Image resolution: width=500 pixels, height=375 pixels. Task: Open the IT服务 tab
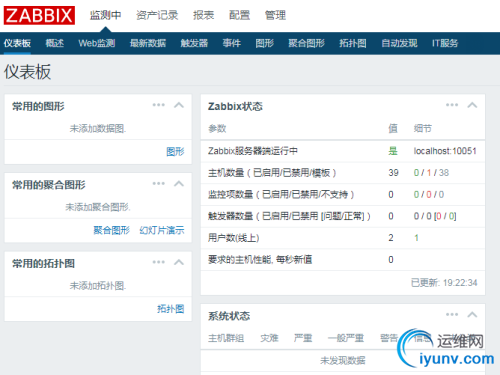(x=445, y=43)
